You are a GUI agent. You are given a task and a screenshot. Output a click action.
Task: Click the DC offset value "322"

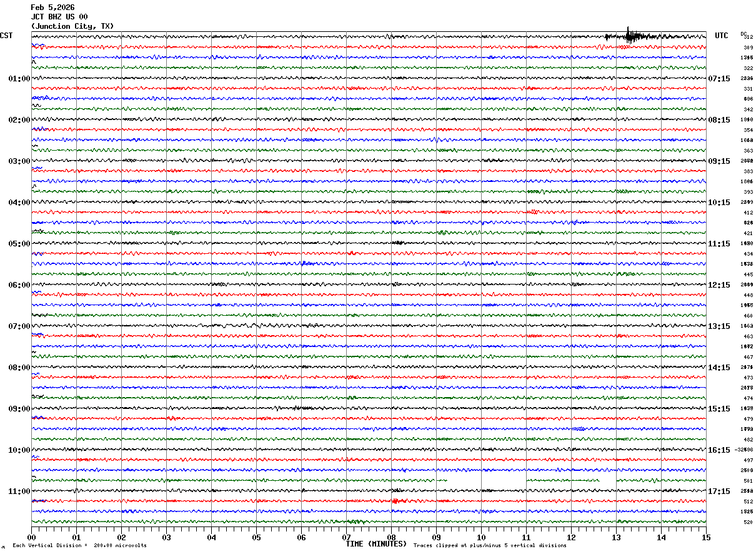pos(748,68)
